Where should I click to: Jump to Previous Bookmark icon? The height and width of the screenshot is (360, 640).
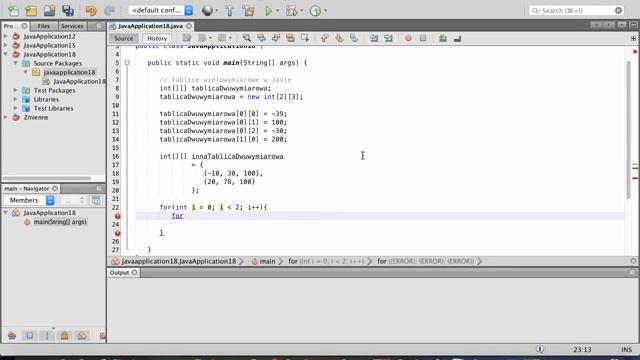coord(324,38)
